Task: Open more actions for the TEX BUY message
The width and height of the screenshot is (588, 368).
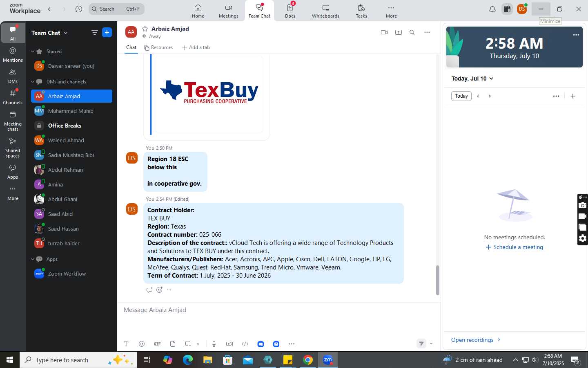Action: click(x=169, y=290)
